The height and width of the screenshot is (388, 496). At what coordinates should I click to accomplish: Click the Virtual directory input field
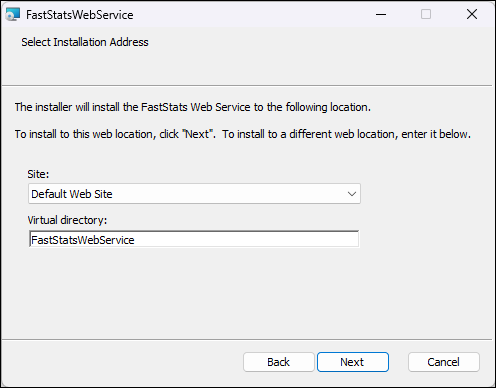[x=194, y=239]
